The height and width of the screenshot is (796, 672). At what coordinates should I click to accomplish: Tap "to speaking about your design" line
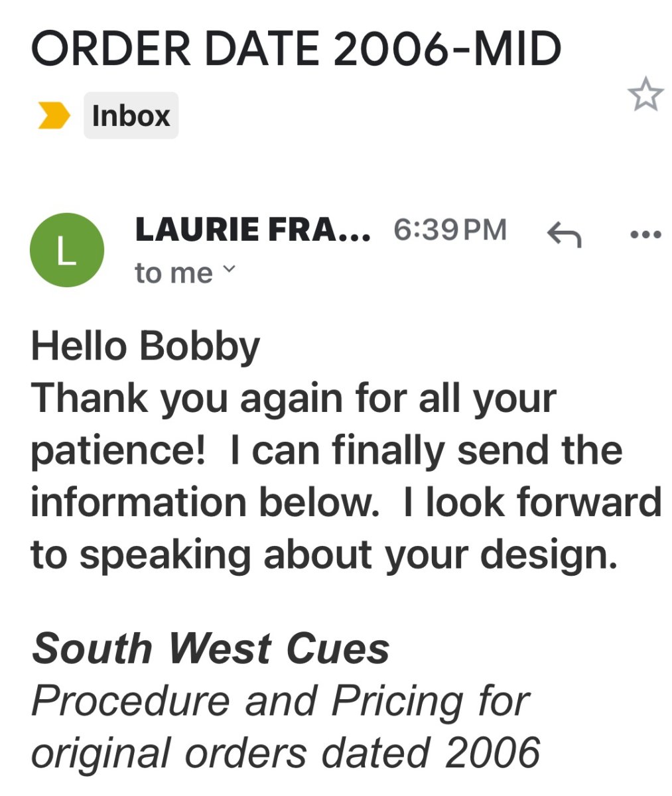[x=324, y=555]
